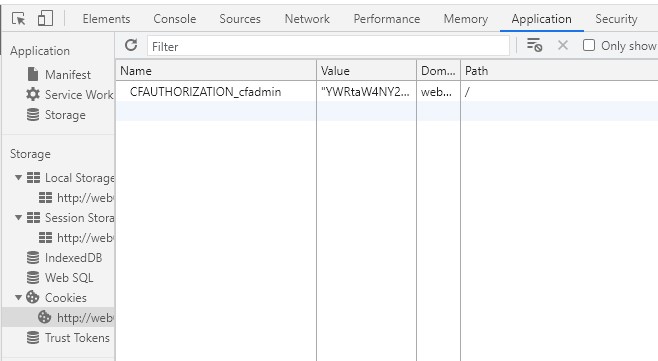Collapse the Local Storage tree

[18, 178]
